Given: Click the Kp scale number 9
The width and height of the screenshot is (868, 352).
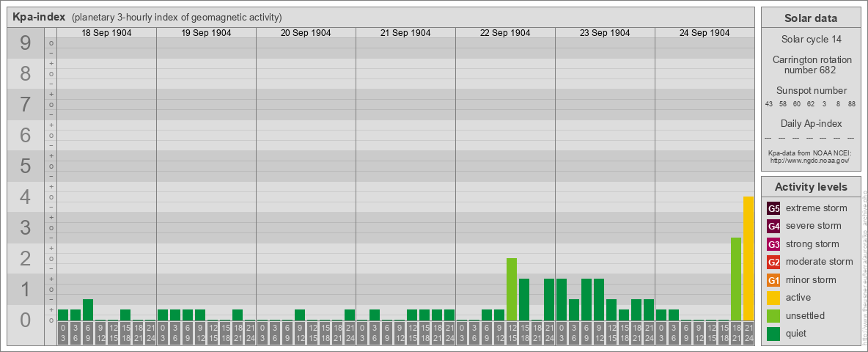Looking at the screenshot, I should point(26,43).
